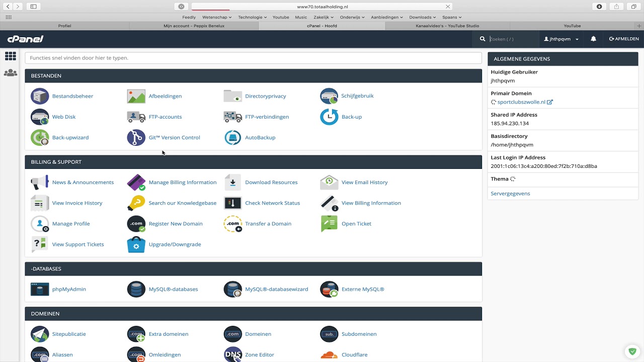Image resolution: width=644 pixels, height=362 pixels.
Task: Open Upgrade/Downgrade shopping bag icon
Action: click(x=136, y=244)
